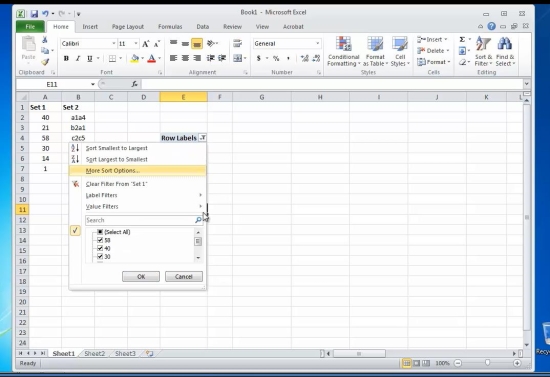Image resolution: width=550 pixels, height=377 pixels.
Task: Open the Font size dropdown
Action: click(x=136, y=43)
